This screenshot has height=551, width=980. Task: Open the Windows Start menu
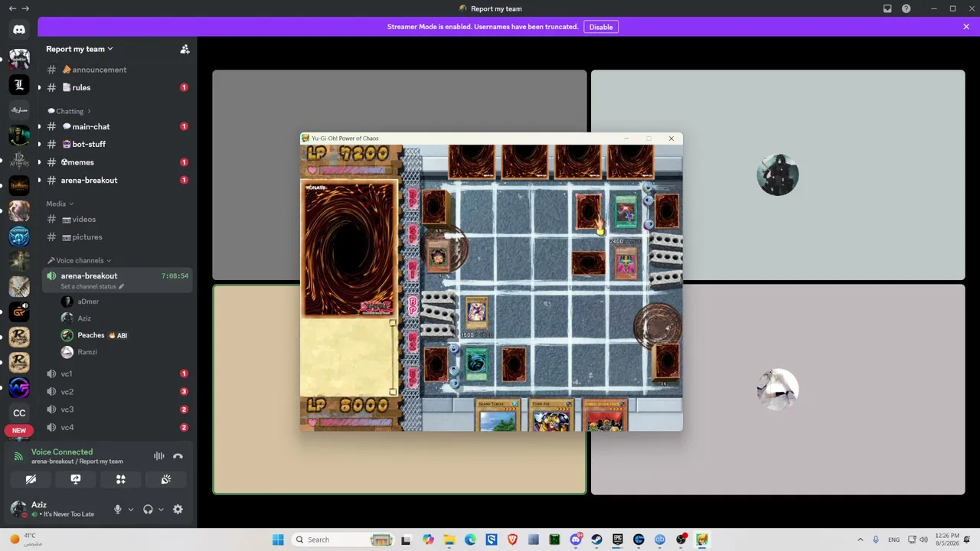(x=278, y=540)
